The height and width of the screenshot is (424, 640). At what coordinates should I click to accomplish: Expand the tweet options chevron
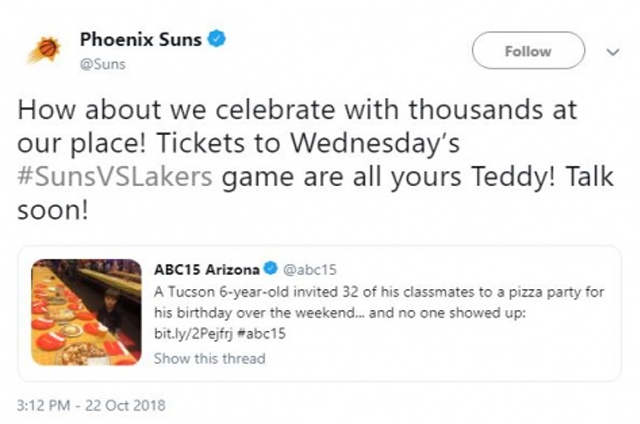click(613, 51)
